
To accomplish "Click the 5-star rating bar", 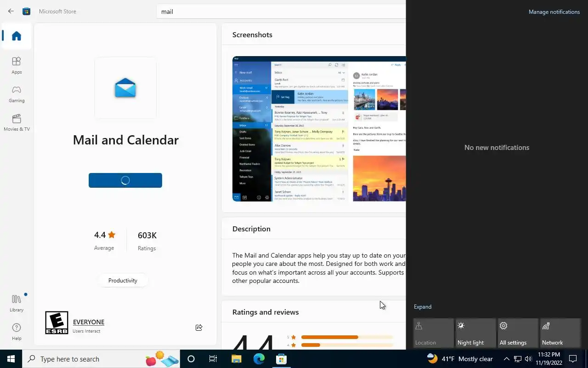I will [347, 337].
